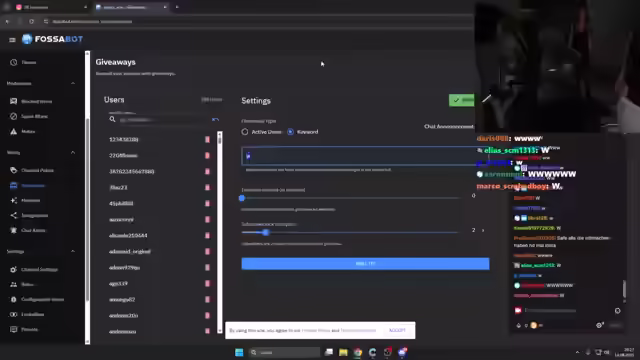Click the infinity-loop icon in the sidebar
640x360 pixels.
13,314
